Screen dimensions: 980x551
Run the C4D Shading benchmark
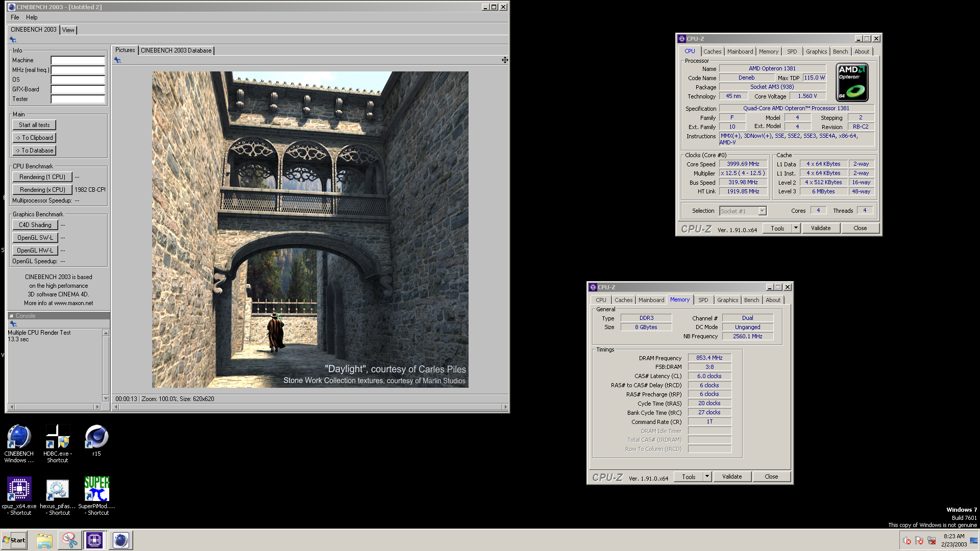point(35,225)
